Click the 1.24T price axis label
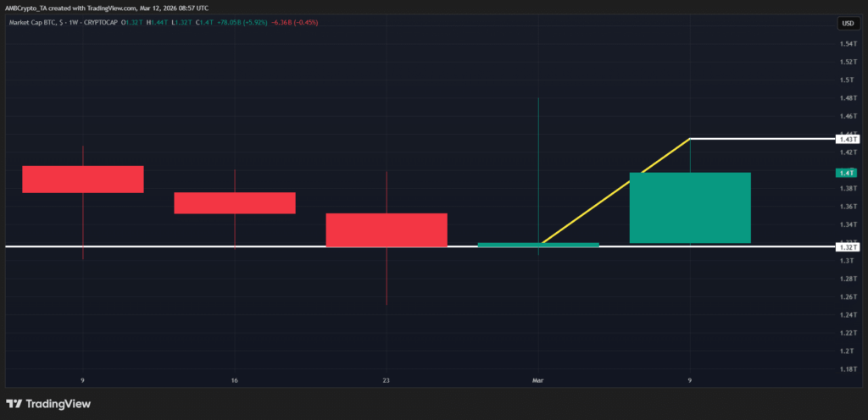868x420 pixels. pyautogui.click(x=849, y=315)
